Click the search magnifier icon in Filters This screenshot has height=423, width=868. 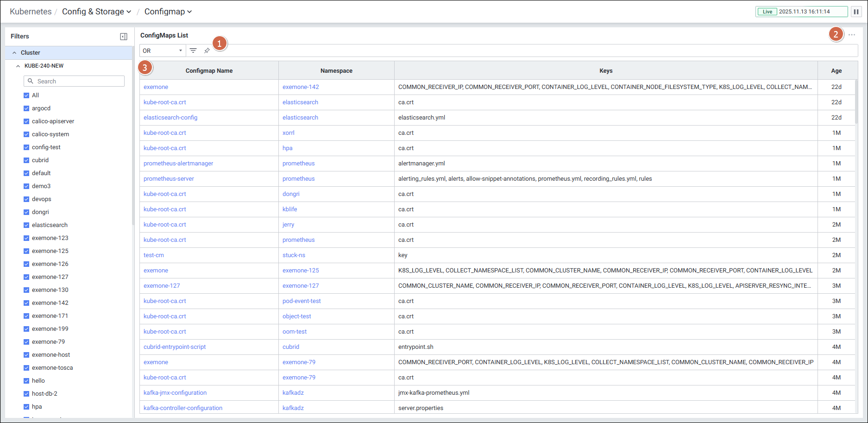(x=31, y=81)
